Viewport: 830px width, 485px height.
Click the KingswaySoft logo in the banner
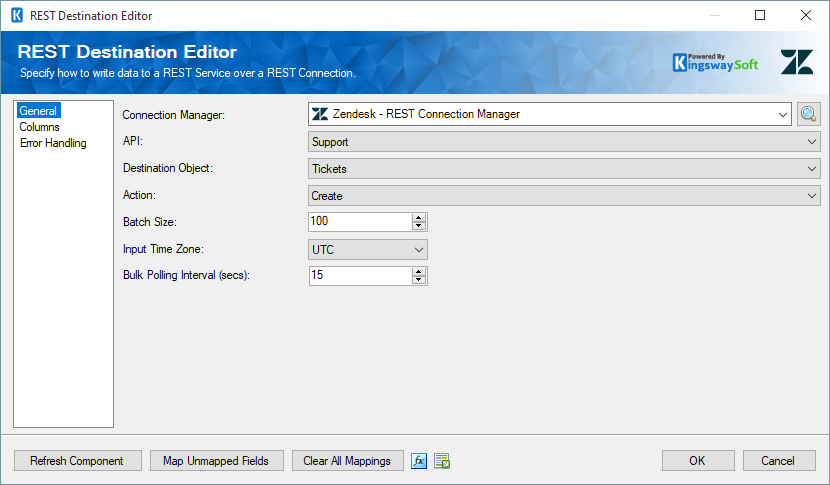715,62
